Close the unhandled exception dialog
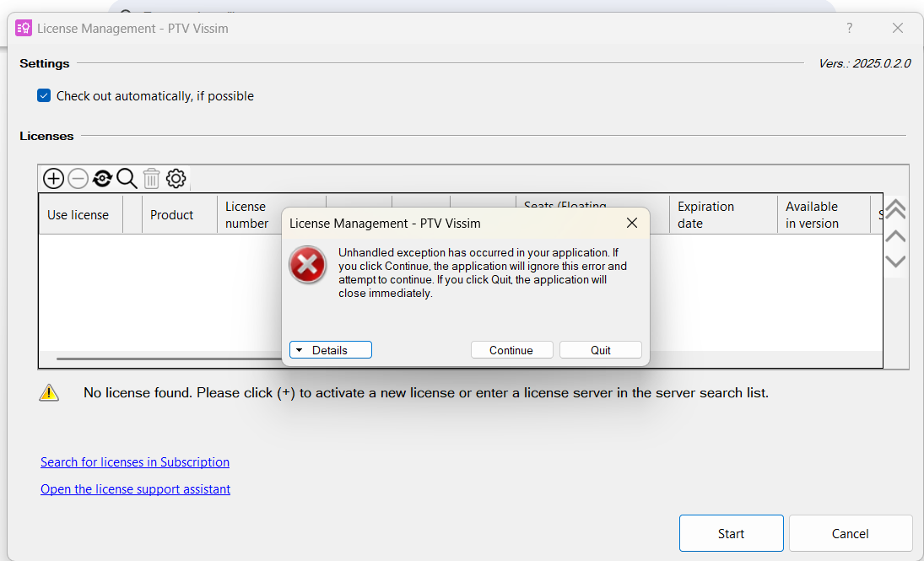 click(x=632, y=224)
